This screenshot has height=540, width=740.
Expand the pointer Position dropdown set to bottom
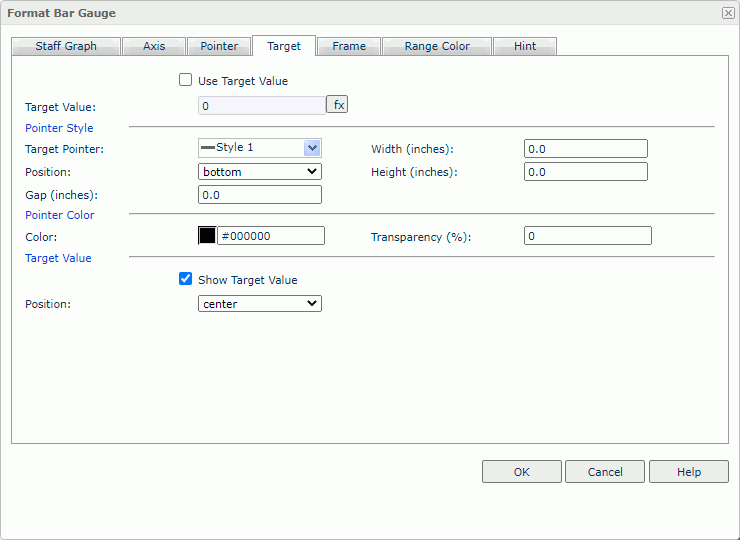pyautogui.click(x=260, y=172)
